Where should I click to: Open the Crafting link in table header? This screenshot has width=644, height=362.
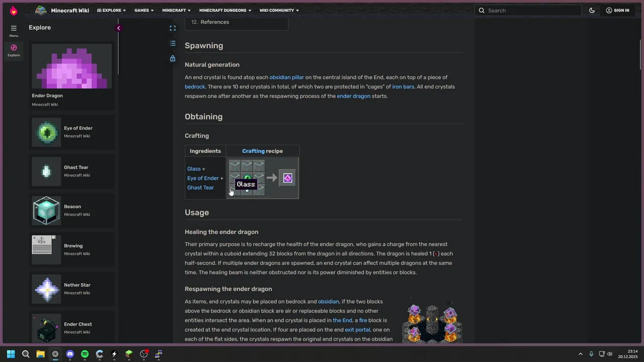click(253, 151)
